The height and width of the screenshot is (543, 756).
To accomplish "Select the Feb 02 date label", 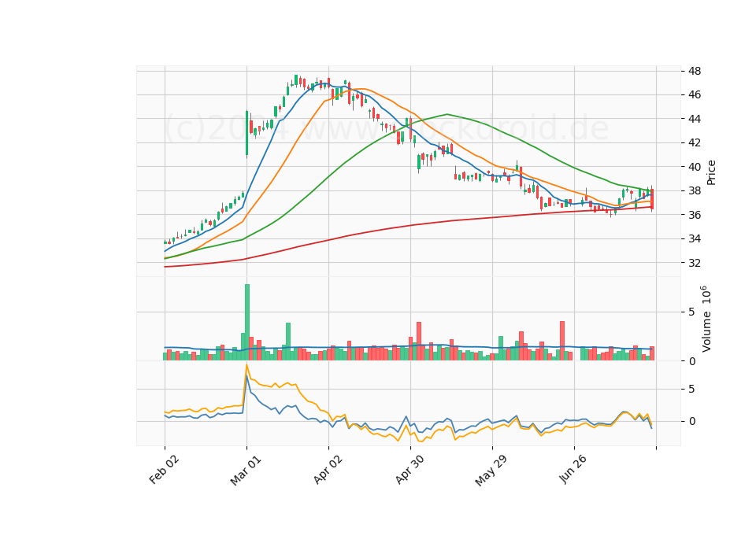I will [164, 469].
